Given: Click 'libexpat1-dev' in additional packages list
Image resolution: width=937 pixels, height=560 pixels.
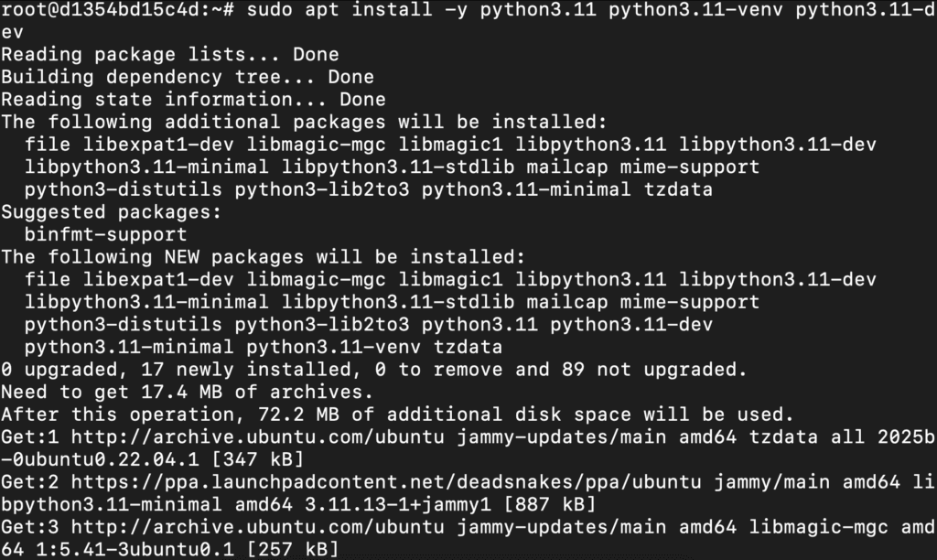Looking at the screenshot, I should tap(157, 145).
